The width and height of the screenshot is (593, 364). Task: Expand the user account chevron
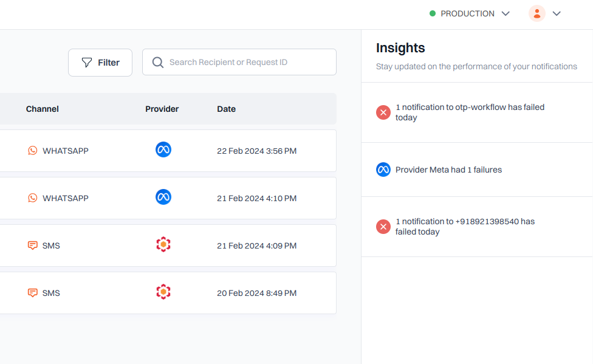(x=557, y=13)
